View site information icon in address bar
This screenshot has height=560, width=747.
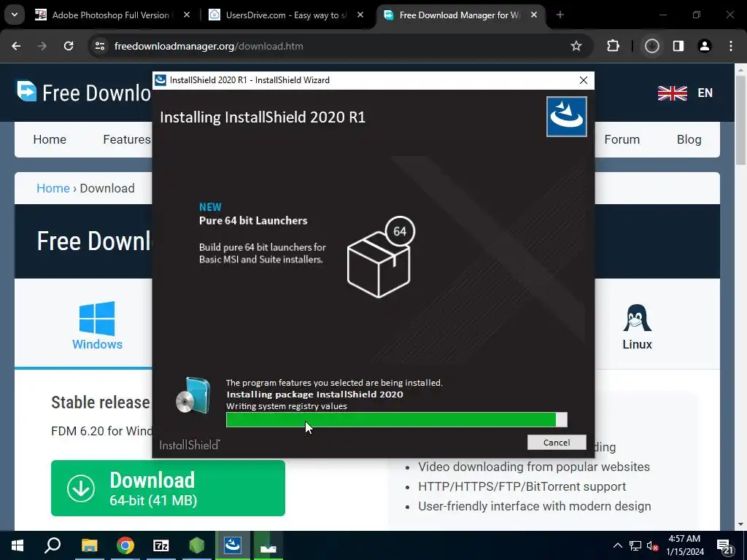coord(99,46)
